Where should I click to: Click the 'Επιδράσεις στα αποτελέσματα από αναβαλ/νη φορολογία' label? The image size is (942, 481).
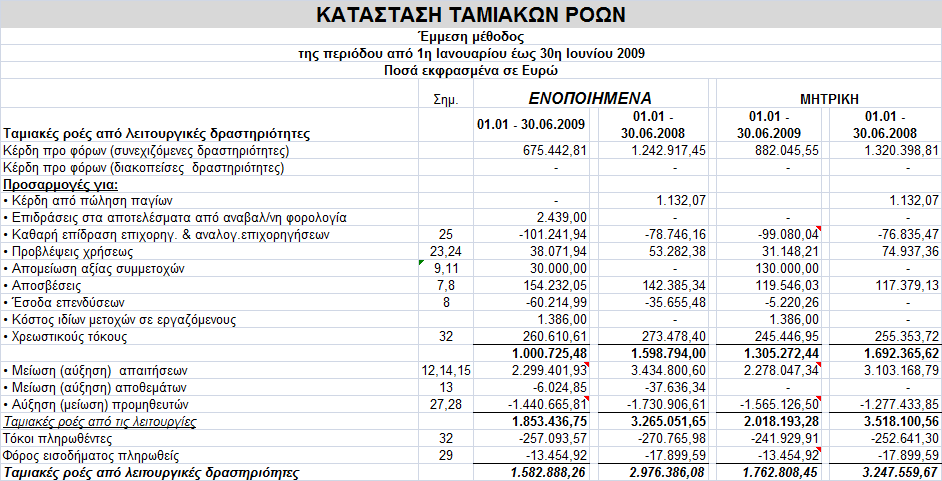[x=175, y=217]
